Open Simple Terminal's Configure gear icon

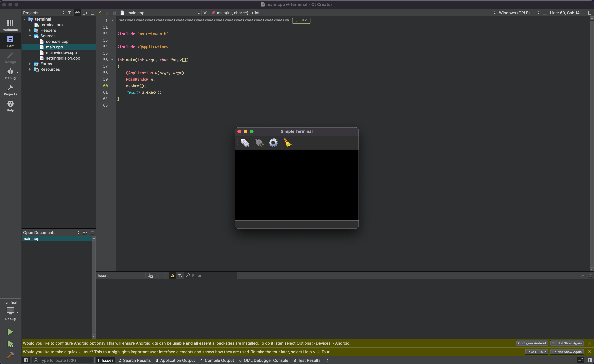(273, 143)
